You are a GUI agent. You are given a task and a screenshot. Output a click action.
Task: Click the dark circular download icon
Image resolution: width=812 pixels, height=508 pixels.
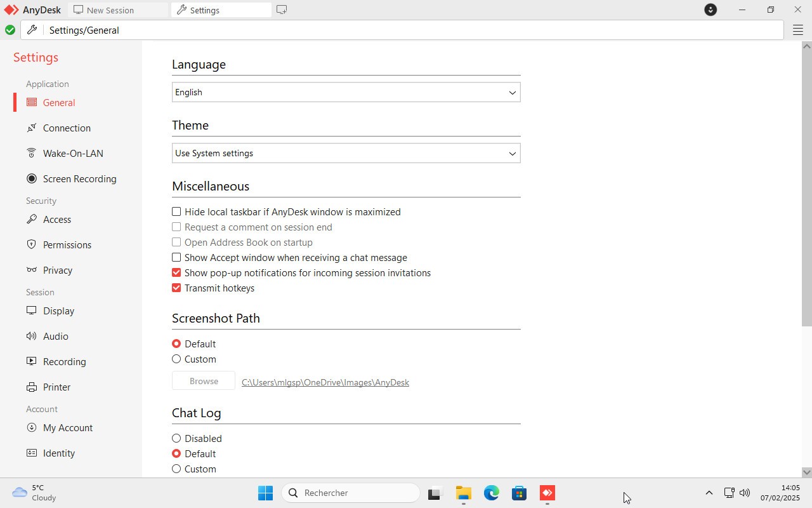click(x=710, y=10)
